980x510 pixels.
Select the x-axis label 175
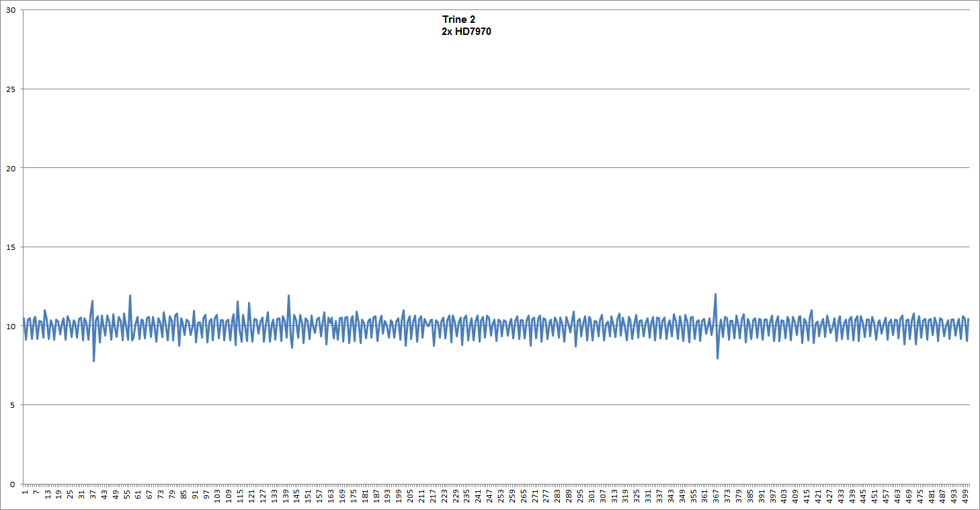click(354, 497)
